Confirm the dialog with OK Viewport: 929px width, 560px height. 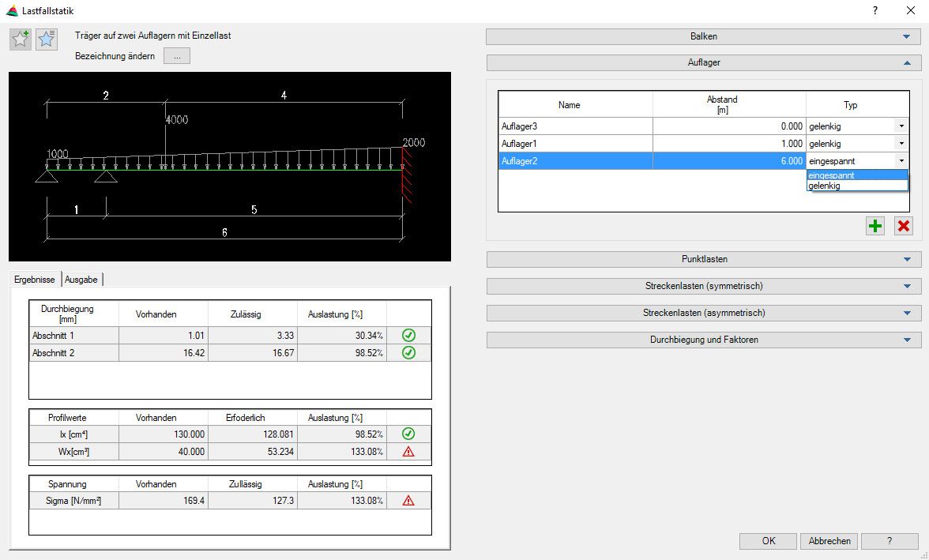[768, 541]
